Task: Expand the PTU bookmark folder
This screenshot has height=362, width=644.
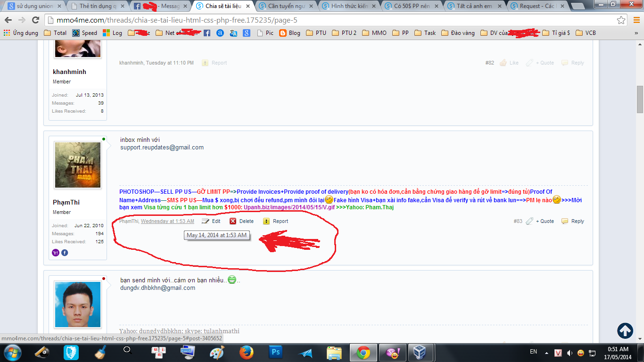Action: pyautogui.click(x=316, y=33)
